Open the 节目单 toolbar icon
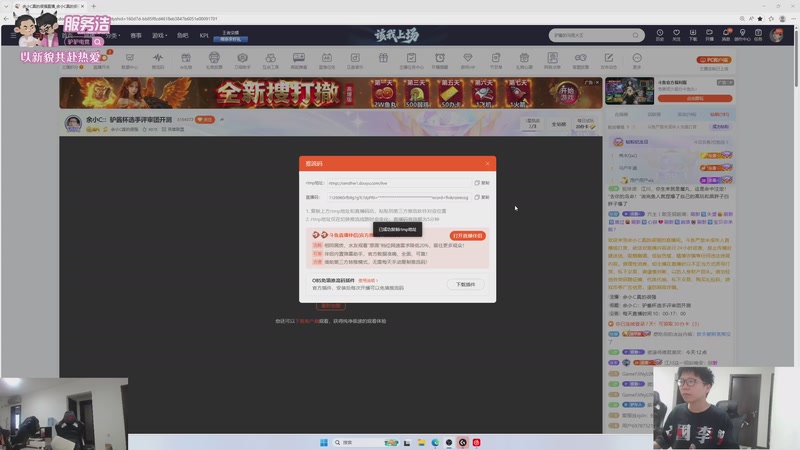Image resolution: width=800 pixels, height=450 pixels. click(495, 61)
